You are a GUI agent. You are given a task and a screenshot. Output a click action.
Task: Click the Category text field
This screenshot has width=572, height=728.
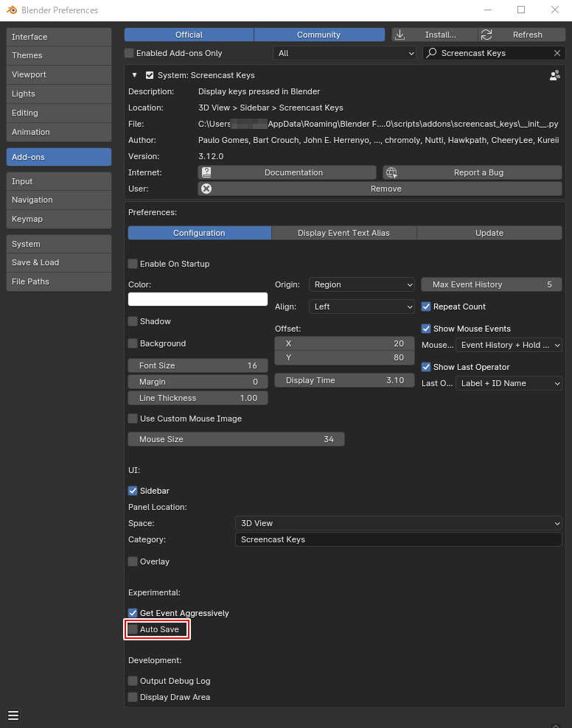coord(398,539)
